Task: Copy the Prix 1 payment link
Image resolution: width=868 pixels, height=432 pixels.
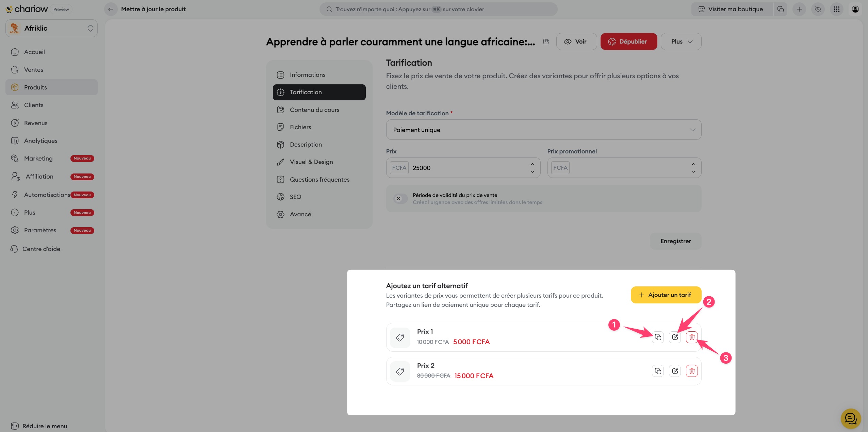Action: click(x=658, y=337)
